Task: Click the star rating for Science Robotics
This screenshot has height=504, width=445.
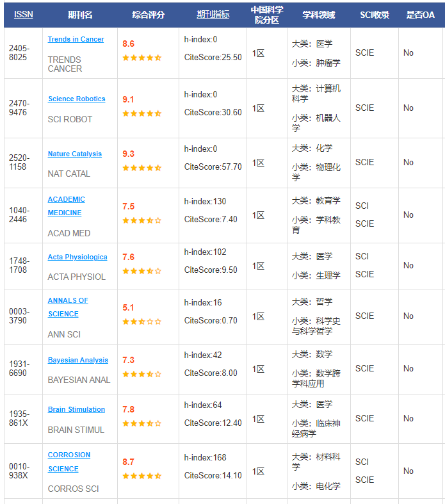Action: (x=142, y=113)
